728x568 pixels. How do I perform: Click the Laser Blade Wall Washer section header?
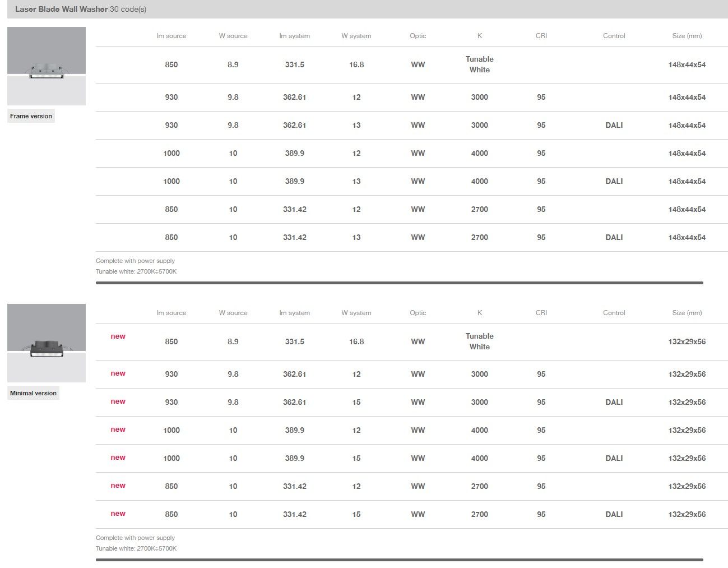click(61, 9)
